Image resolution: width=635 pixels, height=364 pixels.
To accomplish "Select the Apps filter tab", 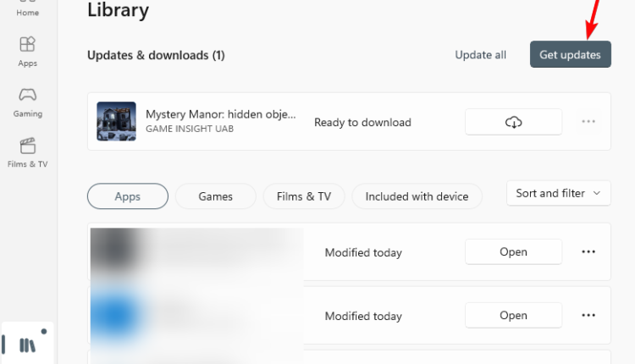I will tap(128, 196).
